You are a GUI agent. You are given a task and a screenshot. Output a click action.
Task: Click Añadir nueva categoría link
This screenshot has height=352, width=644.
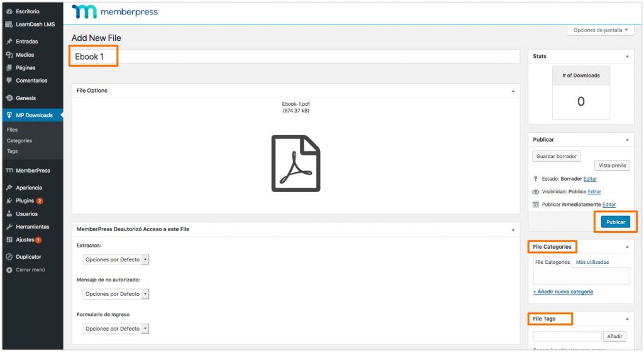coord(563,292)
